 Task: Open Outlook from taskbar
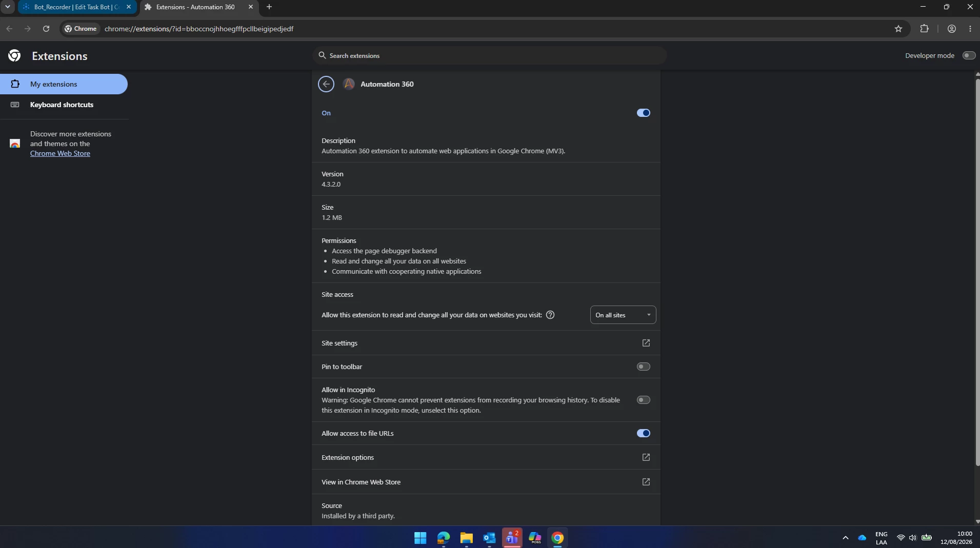[489, 538]
